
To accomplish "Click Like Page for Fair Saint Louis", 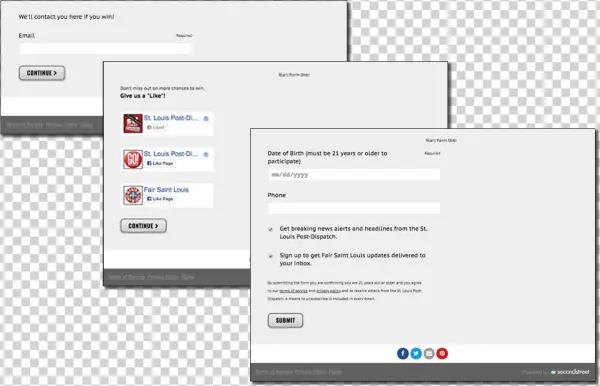I will [x=160, y=199].
